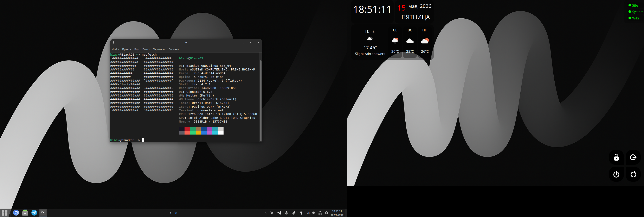Open the file manager from the panel
The width and height of the screenshot is (644, 217).
point(25,213)
